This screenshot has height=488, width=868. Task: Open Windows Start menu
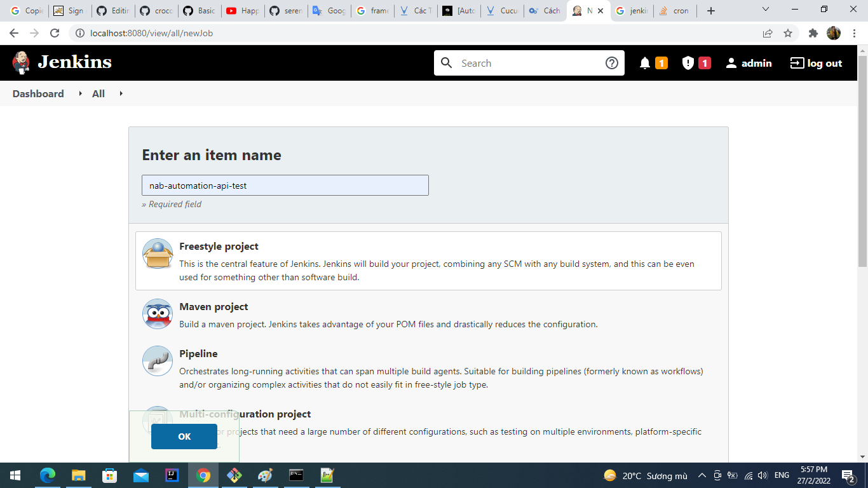(15, 475)
